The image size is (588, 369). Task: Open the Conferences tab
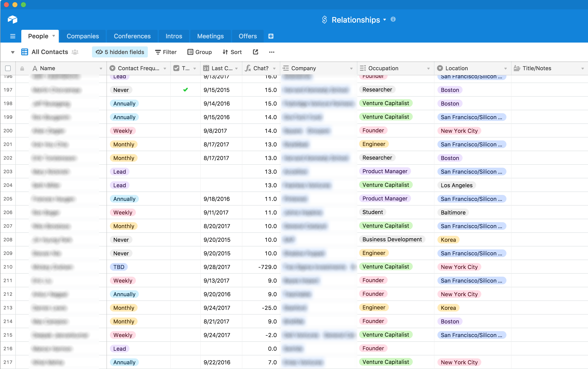[132, 36]
